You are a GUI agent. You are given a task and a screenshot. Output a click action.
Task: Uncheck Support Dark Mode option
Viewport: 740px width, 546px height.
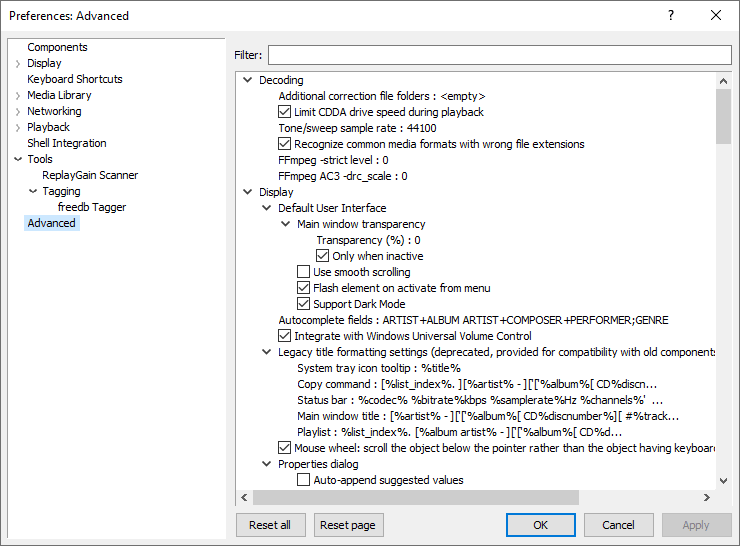304,304
